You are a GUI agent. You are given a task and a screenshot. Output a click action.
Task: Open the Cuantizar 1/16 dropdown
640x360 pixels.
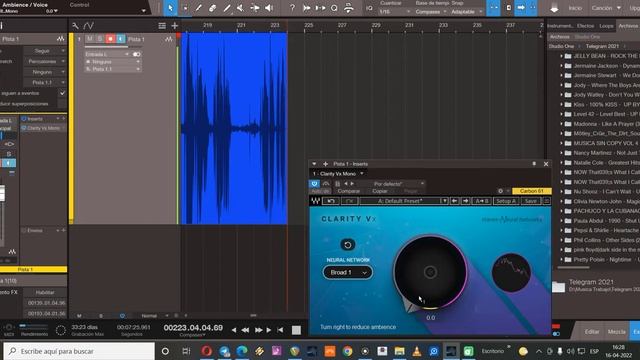coord(395,12)
